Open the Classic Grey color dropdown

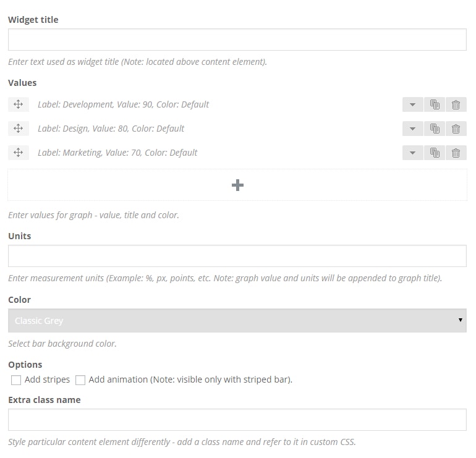pyautogui.click(x=237, y=321)
